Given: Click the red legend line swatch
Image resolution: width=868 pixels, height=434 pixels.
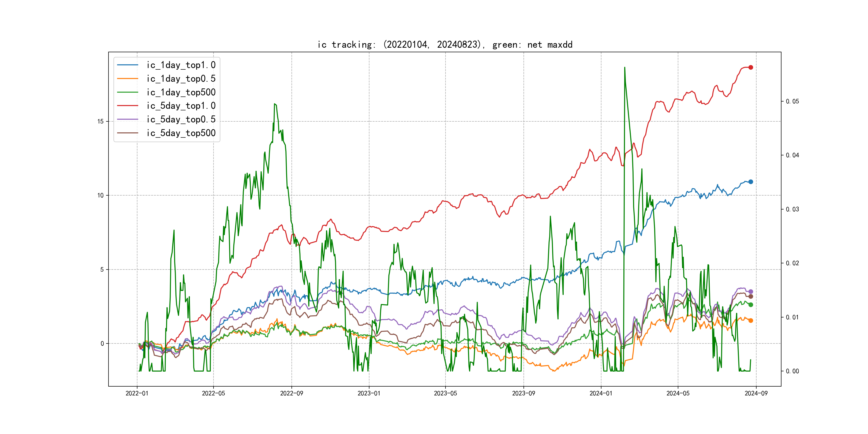Looking at the screenshot, I should tap(127, 106).
